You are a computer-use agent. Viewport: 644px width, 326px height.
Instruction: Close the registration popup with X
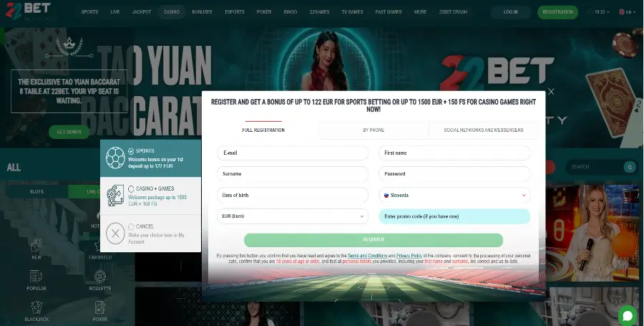pyautogui.click(x=551, y=91)
